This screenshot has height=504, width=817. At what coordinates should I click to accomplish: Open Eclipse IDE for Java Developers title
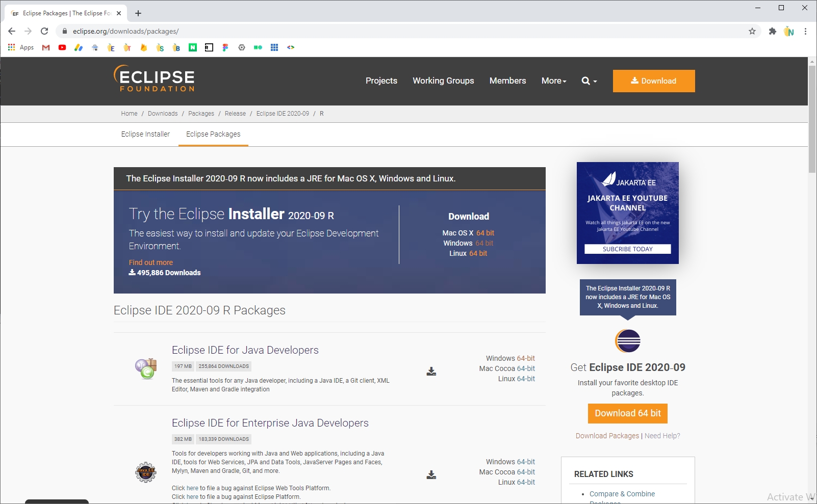(x=245, y=350)
